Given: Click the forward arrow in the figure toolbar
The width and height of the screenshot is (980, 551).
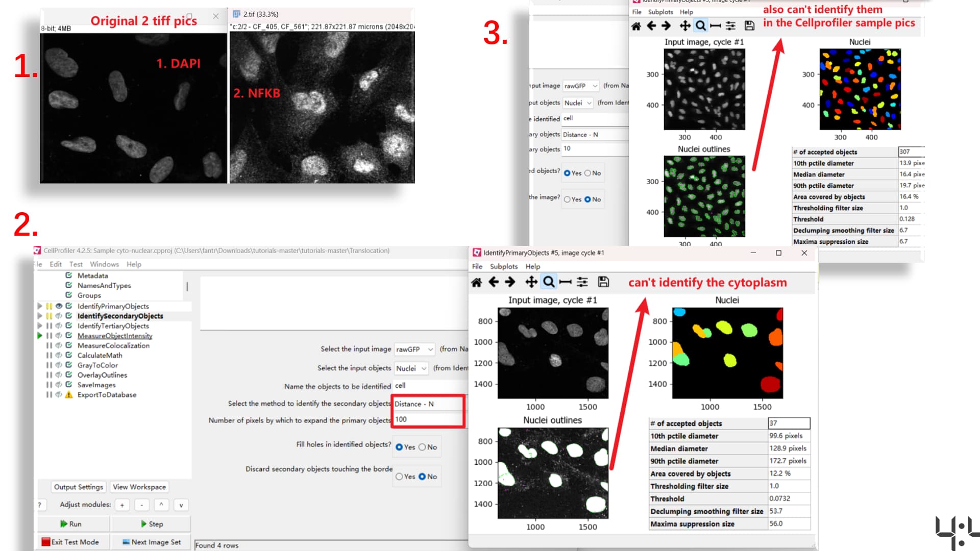Looking at the screenshot, I should 510,282.
